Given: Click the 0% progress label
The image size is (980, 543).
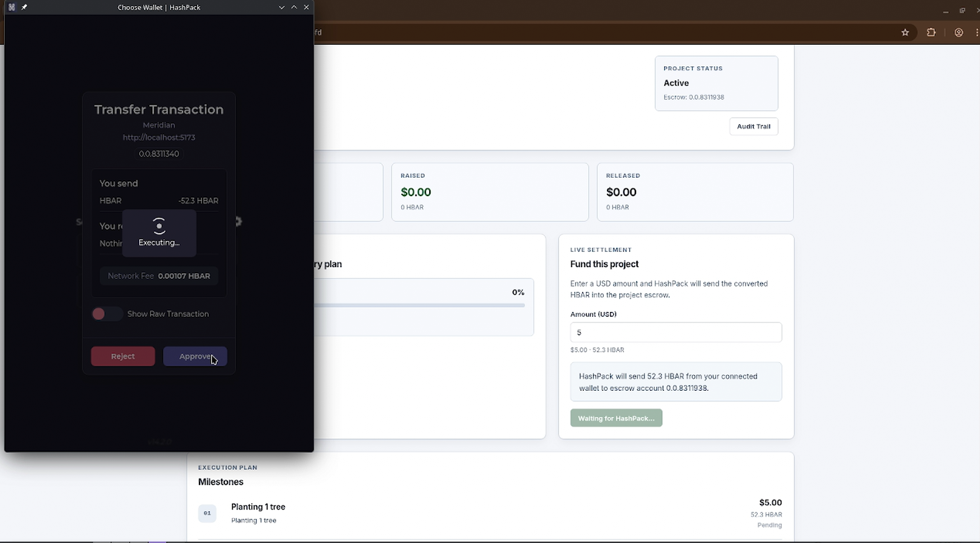Looking at the screenshot, I should click(x=518, y=292).
